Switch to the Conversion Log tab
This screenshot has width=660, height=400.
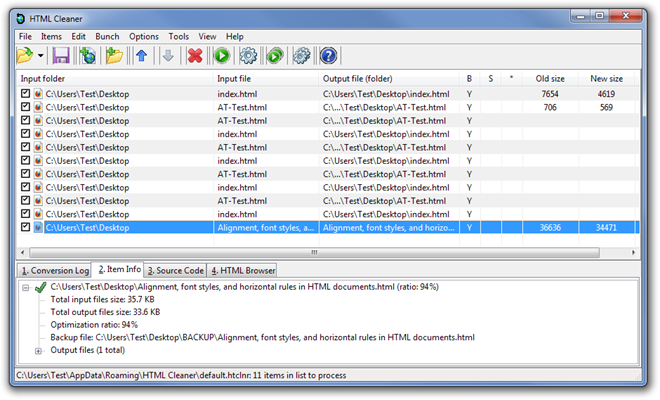click(55, 270)
